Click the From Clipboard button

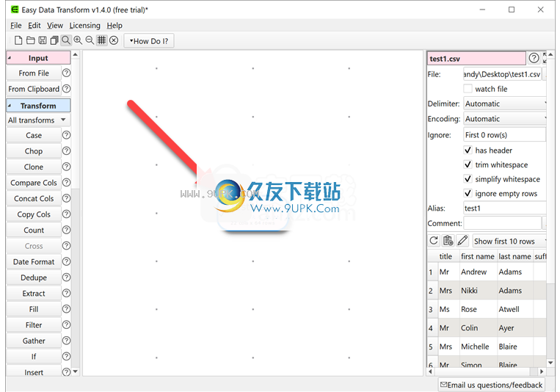(34, 89)
